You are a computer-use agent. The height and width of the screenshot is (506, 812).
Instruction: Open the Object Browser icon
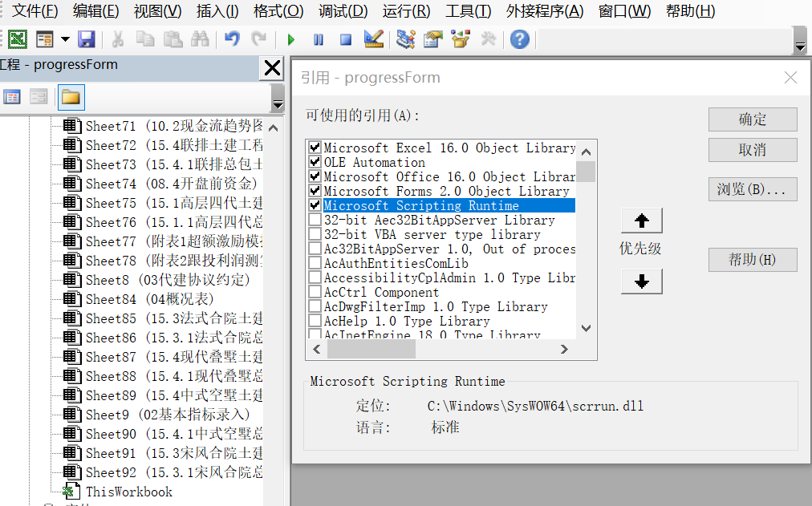(461, 39)
